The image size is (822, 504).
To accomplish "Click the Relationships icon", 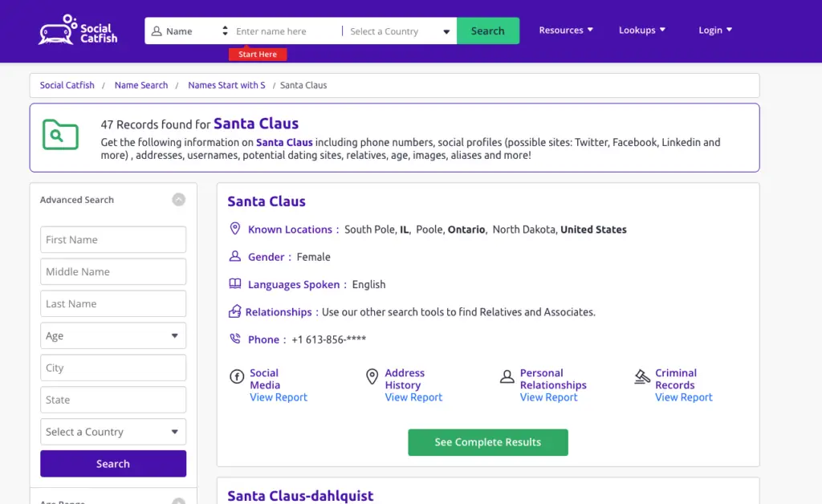I will click(235, 311).
